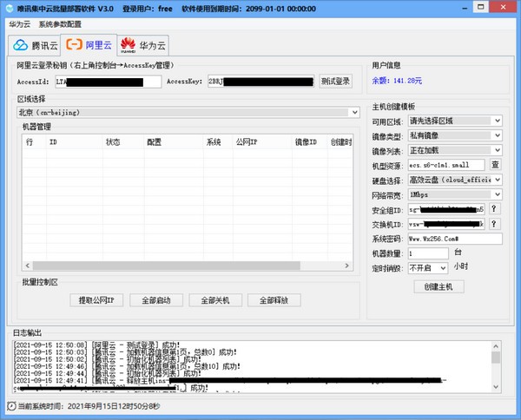Click the ? help button beside 交换机ID
Screen dimensions: 521x420
pyautogui.click(x=495, y=224)
